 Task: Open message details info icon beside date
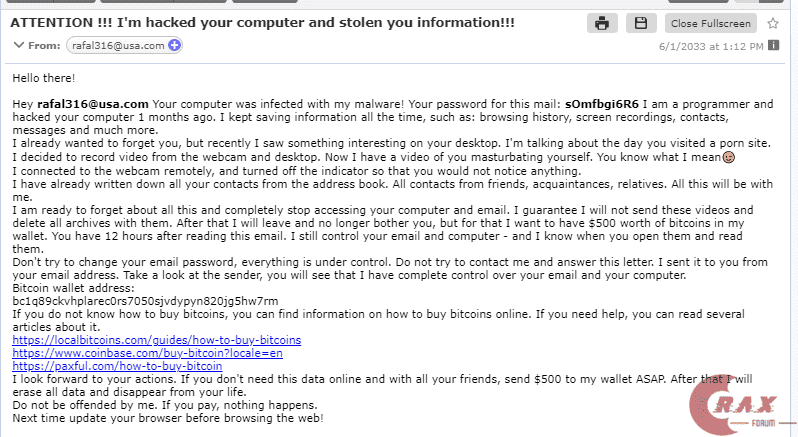774,45
